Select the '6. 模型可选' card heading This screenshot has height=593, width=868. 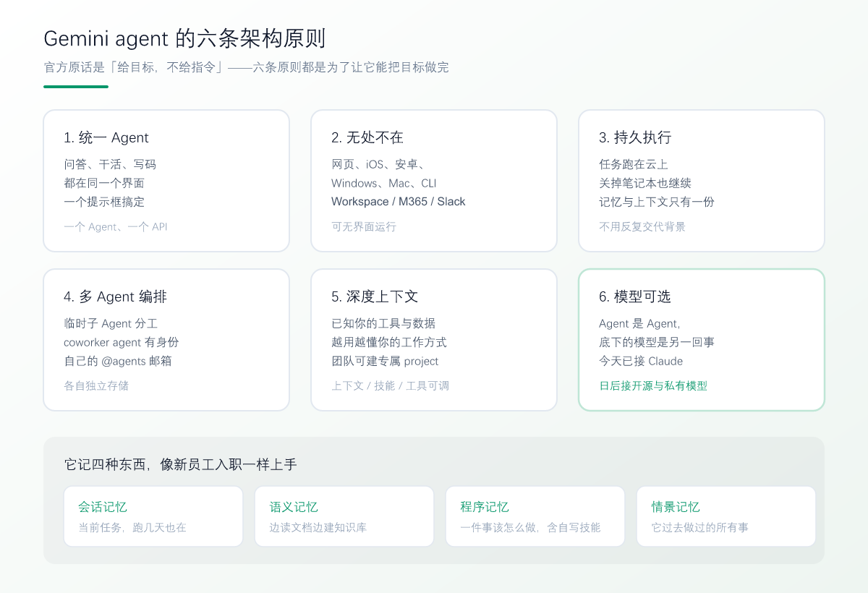tap(635, 296)
